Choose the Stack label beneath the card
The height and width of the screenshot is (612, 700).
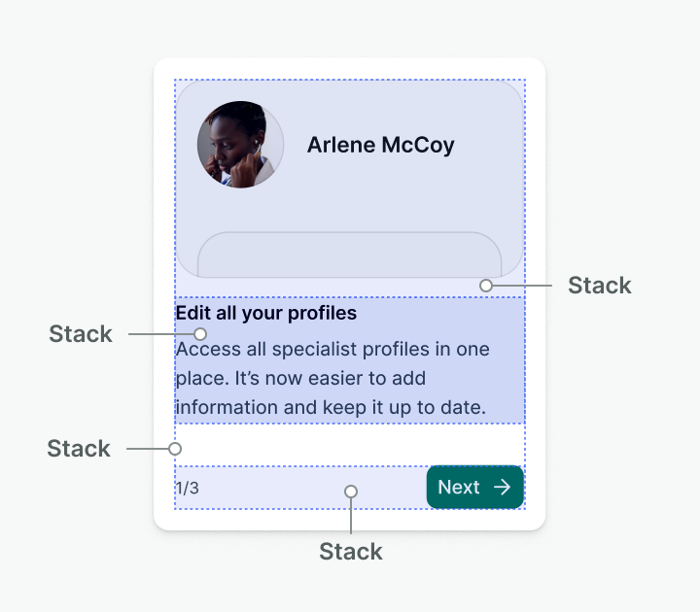coord(351,552)
